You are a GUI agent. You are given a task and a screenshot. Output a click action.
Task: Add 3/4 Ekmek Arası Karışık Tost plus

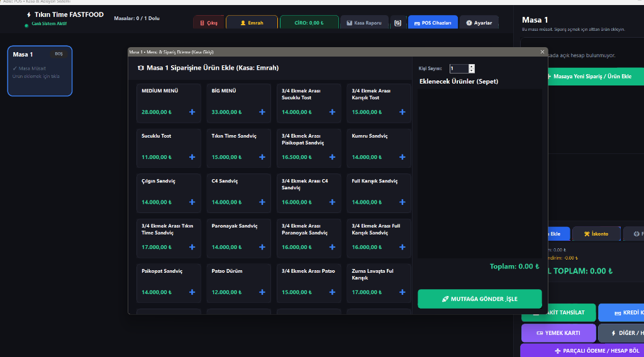tap(402, 112)
